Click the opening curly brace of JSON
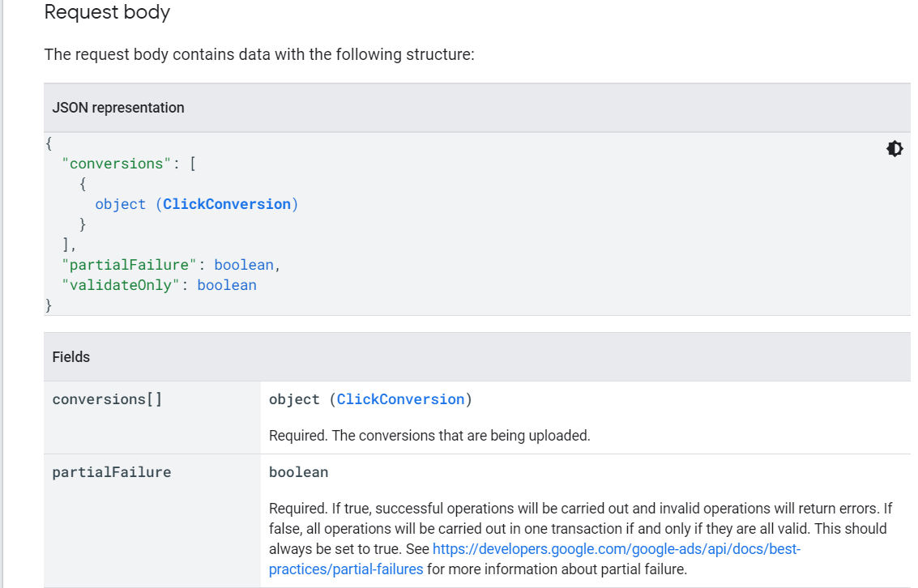This screenshot has height=588, width=918. 49,143
